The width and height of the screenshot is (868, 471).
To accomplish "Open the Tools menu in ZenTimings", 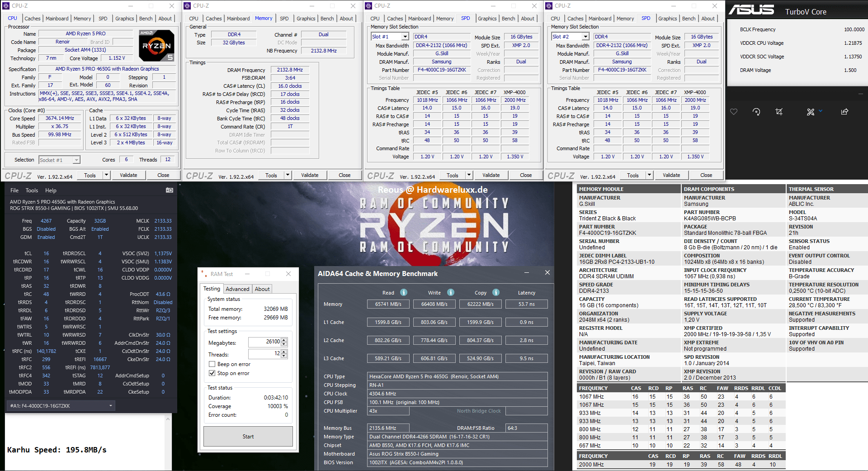I will click(x=32, y=190).
